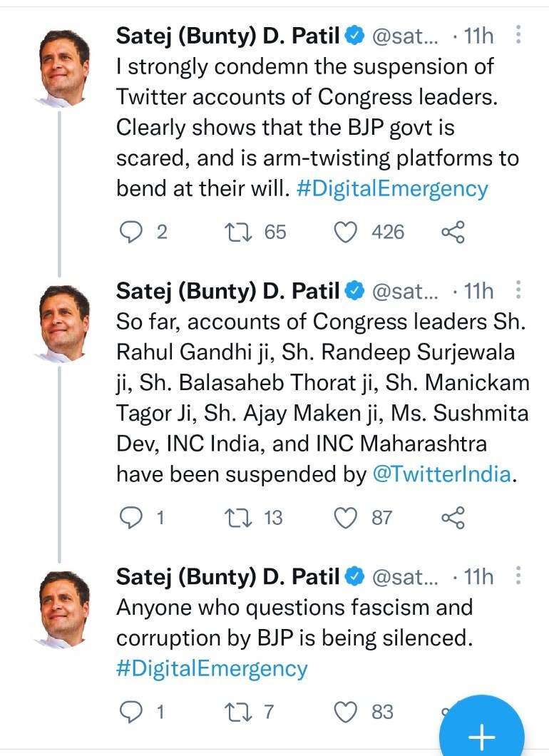
Task: Like the tweet with 87 likes
Action: 347,517
